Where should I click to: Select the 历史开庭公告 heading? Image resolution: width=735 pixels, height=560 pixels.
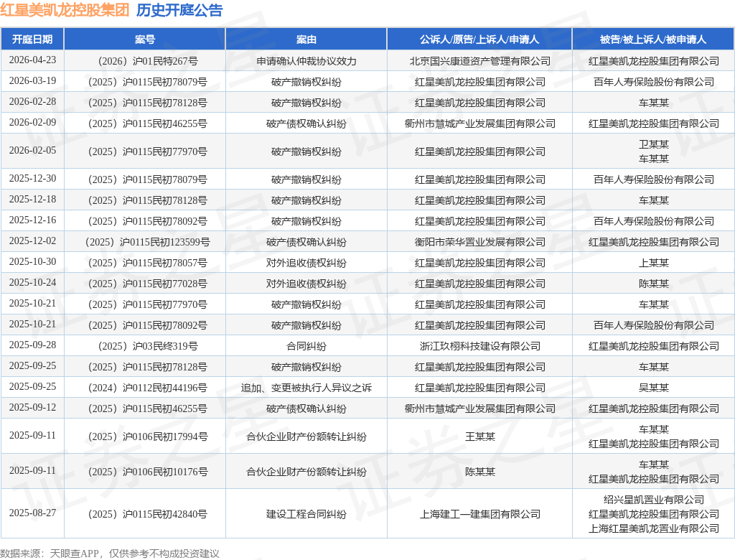179,10
